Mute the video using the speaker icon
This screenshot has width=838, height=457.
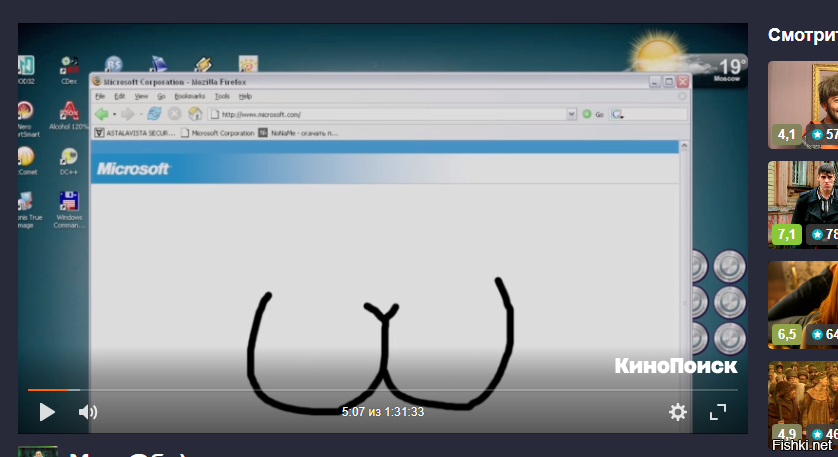(x=88, y=412)
